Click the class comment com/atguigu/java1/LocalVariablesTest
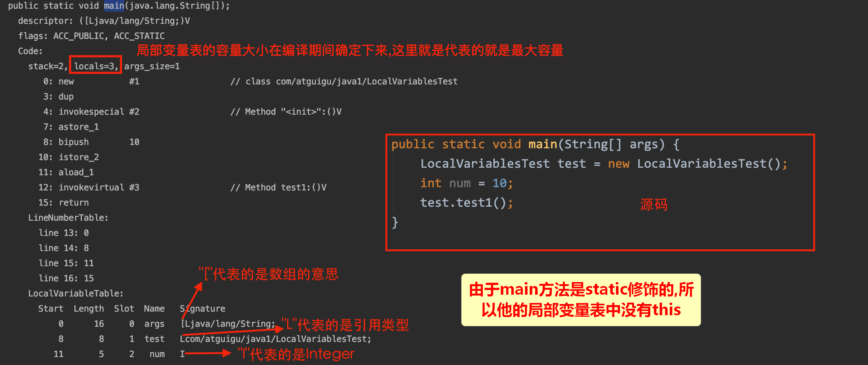The height and width of the screenshot is (365, 868). click(344, 82)
